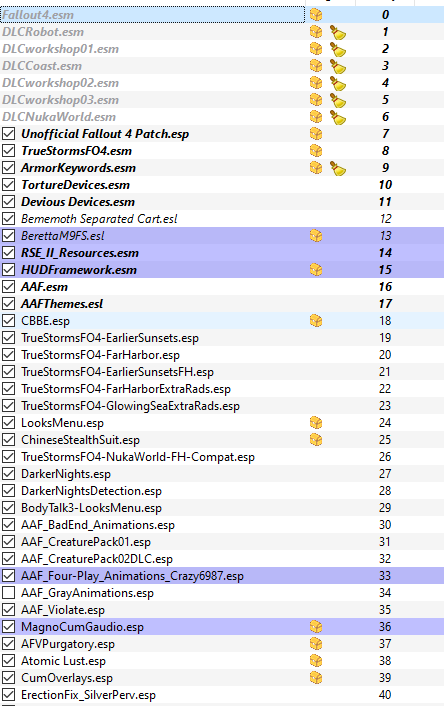Click the archive icon for AFVPurgatory.esp
The width and height of the screenshot is (444, 706).
316,644
